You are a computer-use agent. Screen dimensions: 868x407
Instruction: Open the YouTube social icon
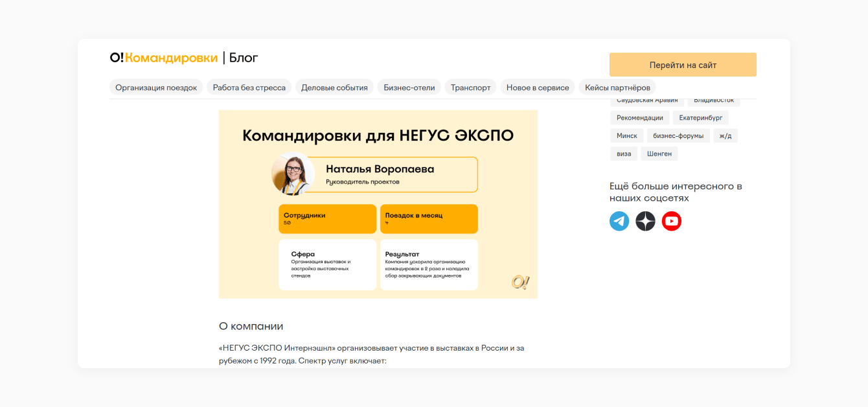click(672, 221)
